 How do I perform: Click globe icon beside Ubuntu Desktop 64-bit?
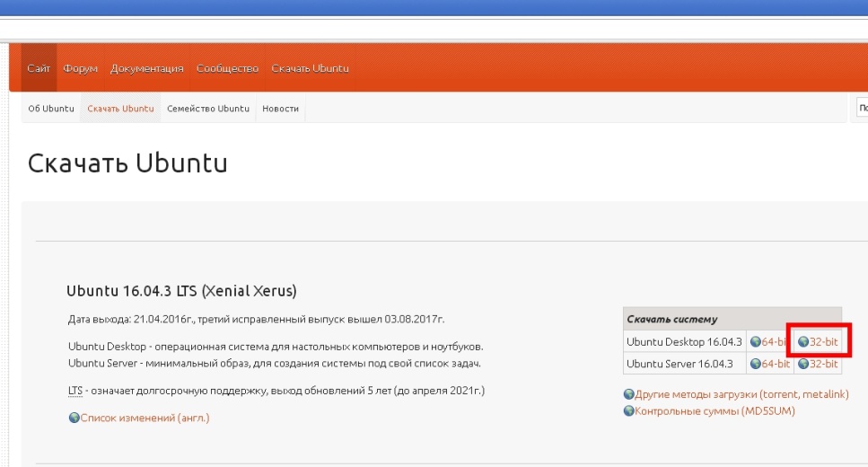click(x=755, y=342)
